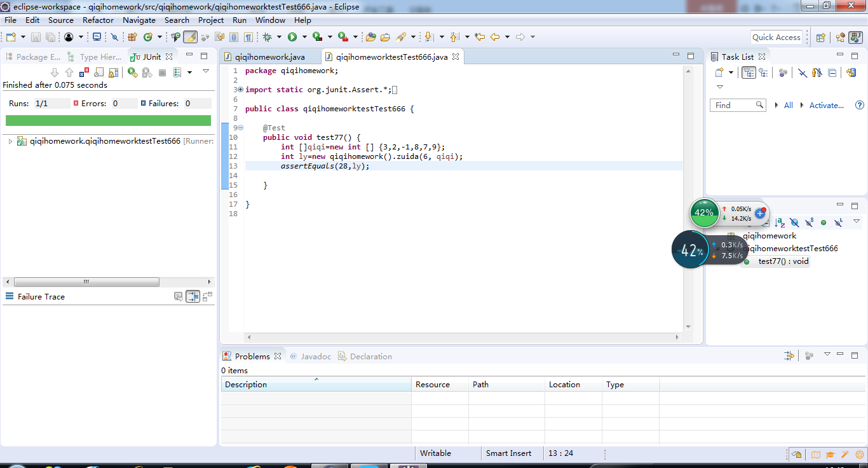Viewport: 868px width, 468px height.
Task: Click Outline Sort alphabetically icon
Action: tap(780, 222)
